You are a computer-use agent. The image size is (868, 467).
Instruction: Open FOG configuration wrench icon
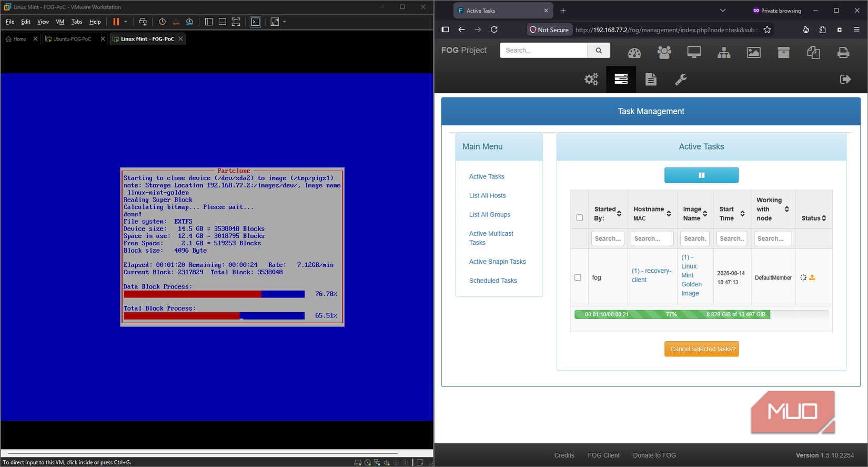pyautogui.click(x=681, y=80)
